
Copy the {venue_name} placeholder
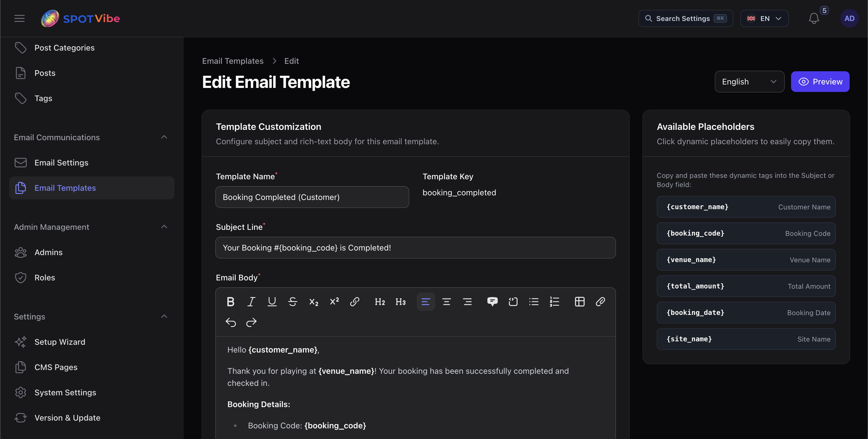(746, 260)
